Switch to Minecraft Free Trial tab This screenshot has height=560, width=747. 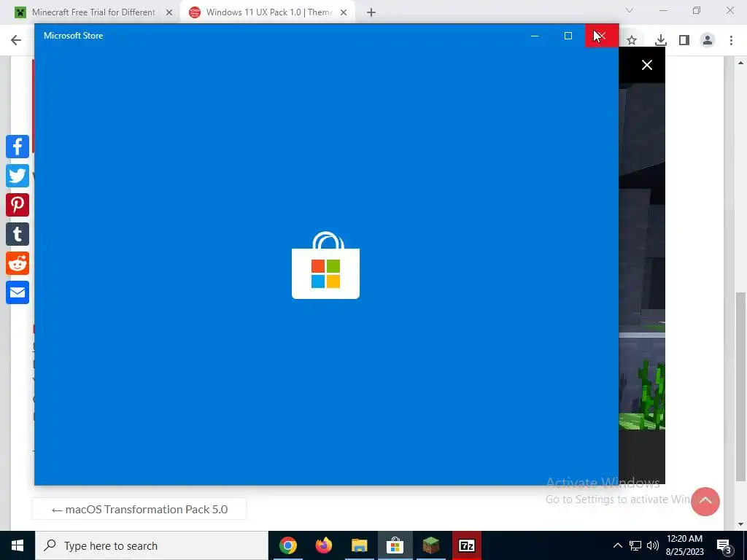[93, 12]
